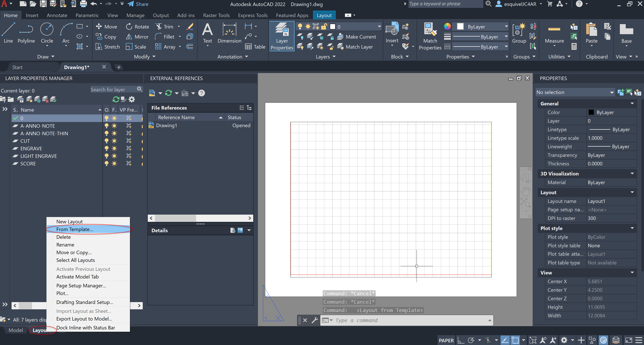
Task: Open the Express Tools ribbon tab
Action: coord(253,15)
